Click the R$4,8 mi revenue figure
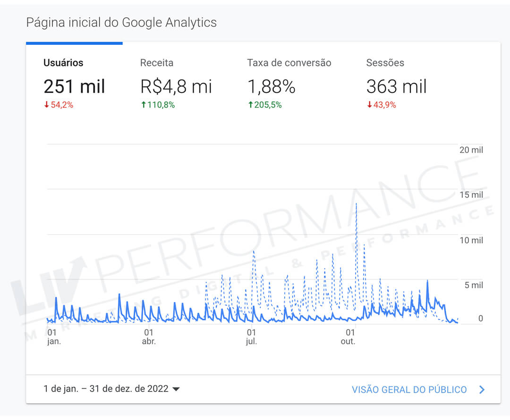The height and width of the screenshot is (420, 510). click(176, 87)
